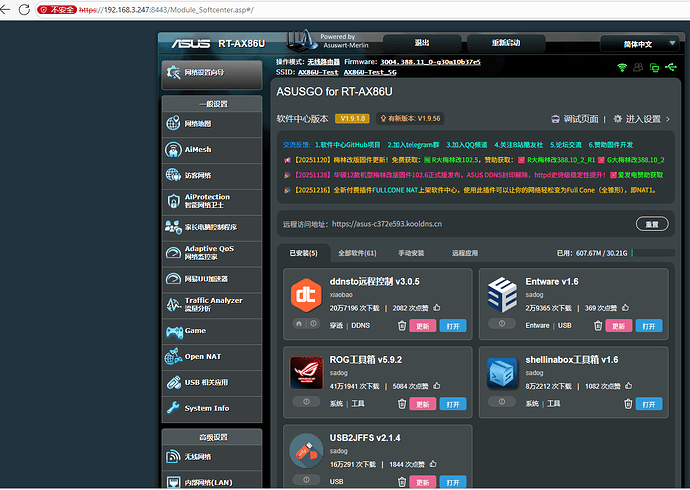Screen dimensions: 690x490
Task: Open 网易UU加速器 in the sidebar
Action: pos(212,279)
